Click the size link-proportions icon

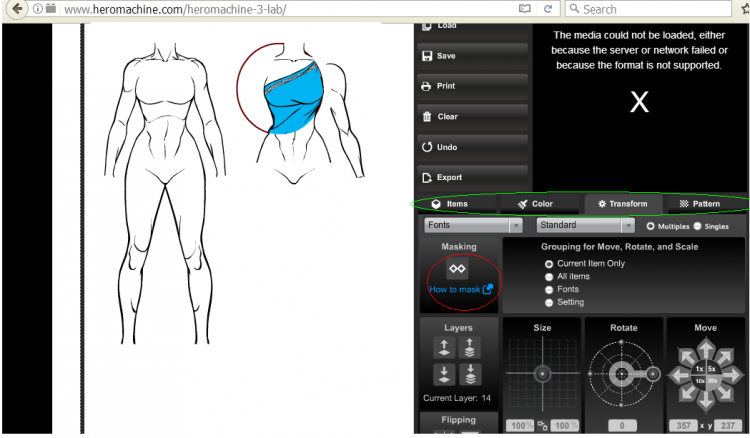click(x=541, y=427)
